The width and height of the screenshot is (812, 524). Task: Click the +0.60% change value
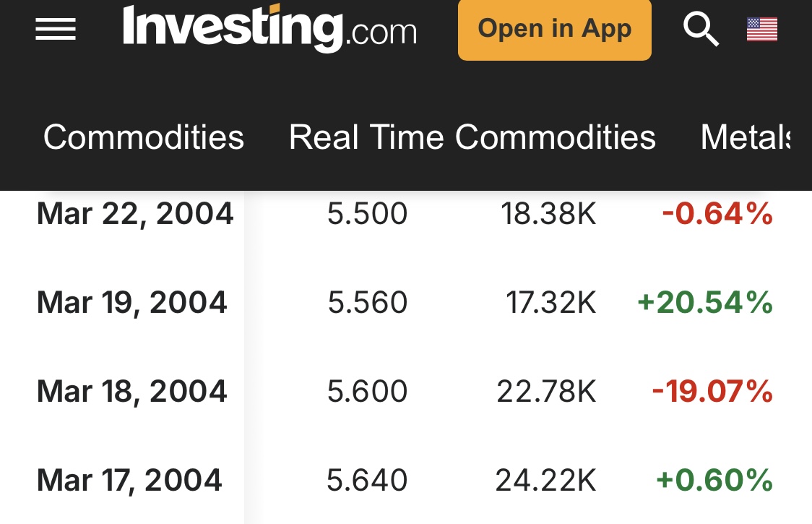pos(714,481)
